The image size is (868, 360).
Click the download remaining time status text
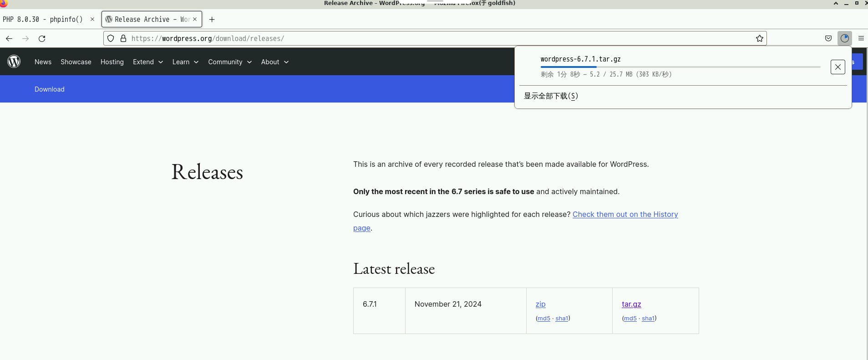[606, 74]
